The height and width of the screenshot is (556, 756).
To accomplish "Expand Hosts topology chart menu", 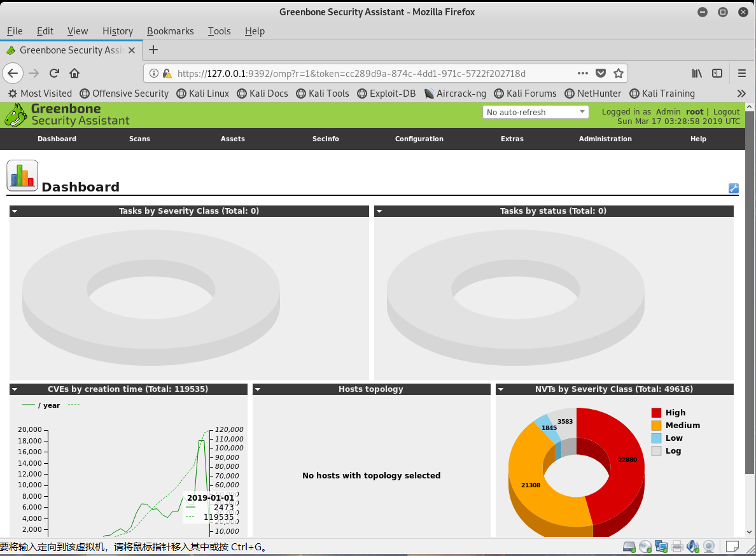I will click(x=258, y=389).
